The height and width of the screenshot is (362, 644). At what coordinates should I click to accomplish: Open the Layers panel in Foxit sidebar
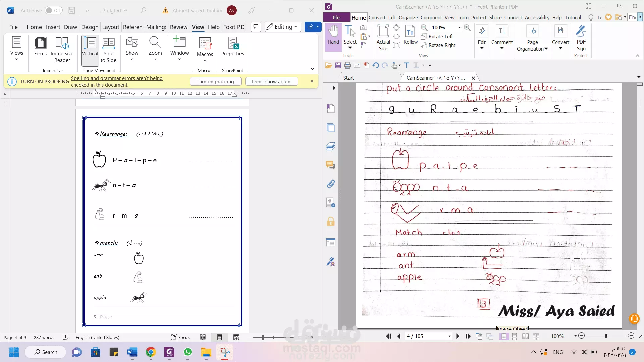pos(331,146)
